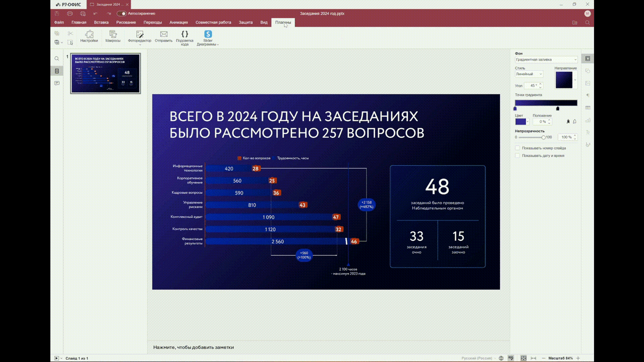Open file location icon in header
This screenshot has width=644, height=362.
(574, 23)
